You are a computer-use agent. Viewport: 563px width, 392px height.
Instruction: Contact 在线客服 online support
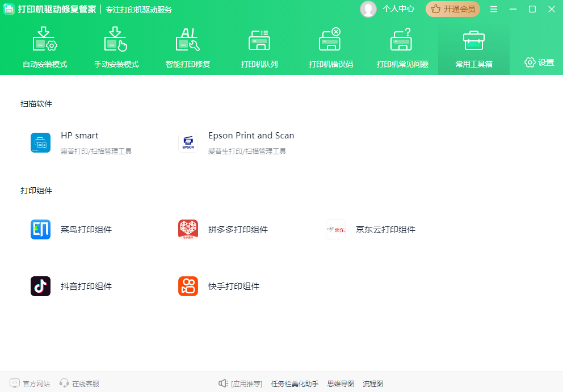point(79,383)
